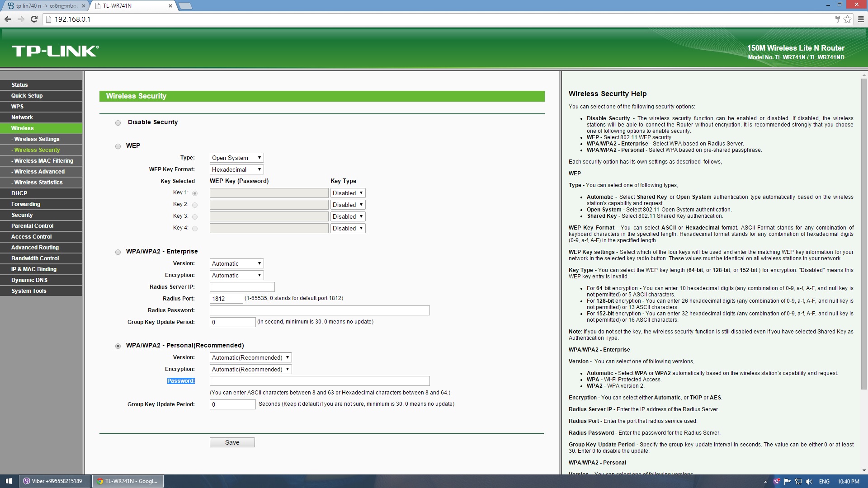The width and height of the screenshot is (868, 488).
Task: Expand WEP Key Format Hexadecimal dropdown
Action: click(x=236, y=169)
